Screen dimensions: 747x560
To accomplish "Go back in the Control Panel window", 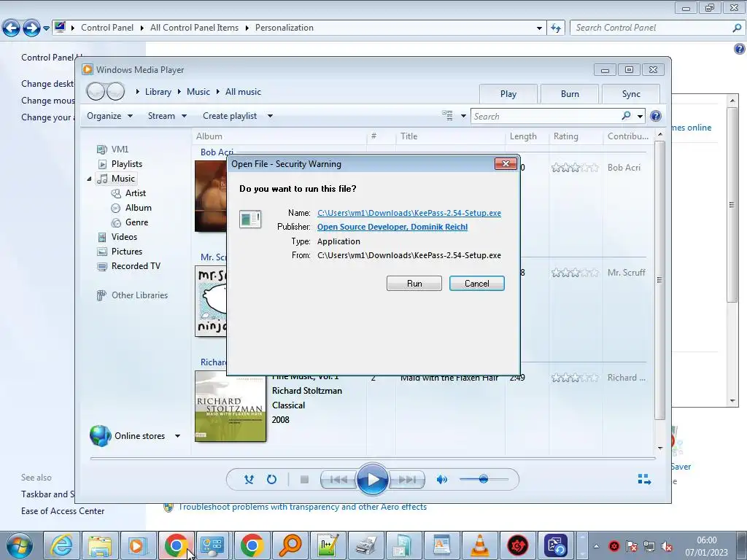I will pyautogui.click(x=12, y=28).
